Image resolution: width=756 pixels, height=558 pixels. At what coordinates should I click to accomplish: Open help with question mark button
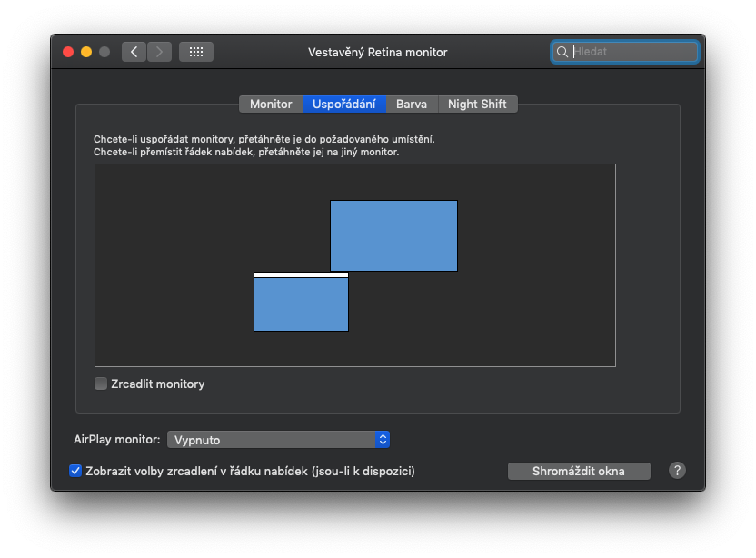click(x=677, y=471)
